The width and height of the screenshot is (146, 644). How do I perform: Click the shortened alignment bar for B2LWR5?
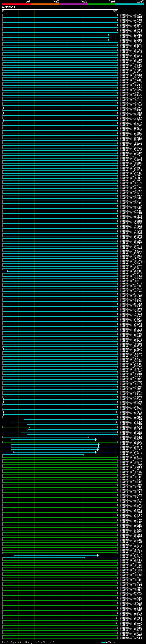point(55,40)
